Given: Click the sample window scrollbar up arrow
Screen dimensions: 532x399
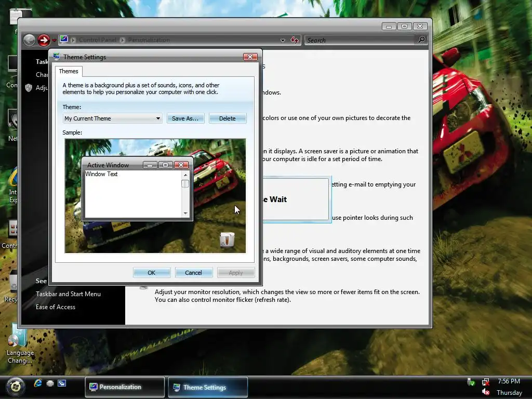Looking at the screenshot, I should pos(185,175).
